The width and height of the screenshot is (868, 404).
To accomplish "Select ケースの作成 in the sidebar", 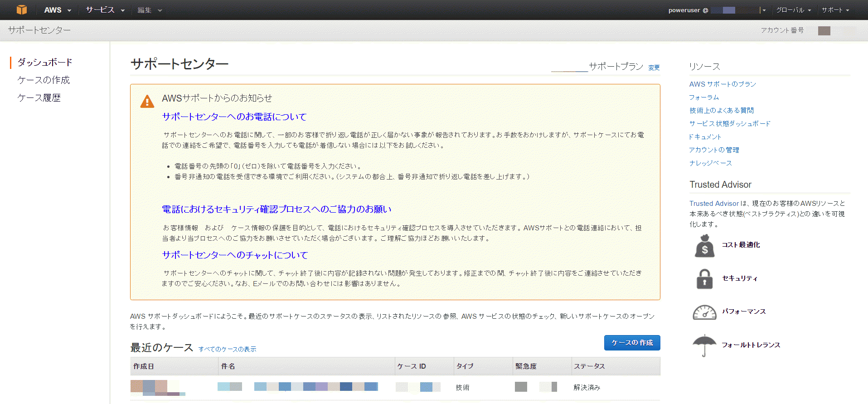I will coord(44,80).
